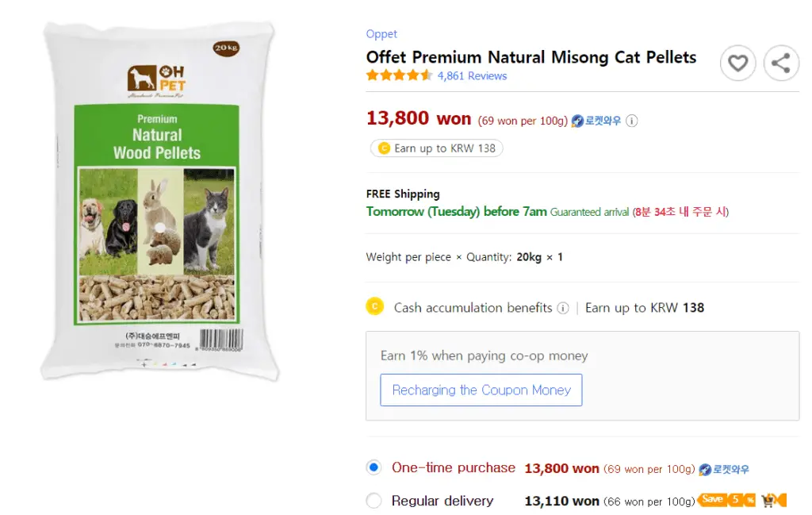Click the Earn up to KRW 138 pill
The height and width of the screenshot is (515, 812).
[437, 148]
